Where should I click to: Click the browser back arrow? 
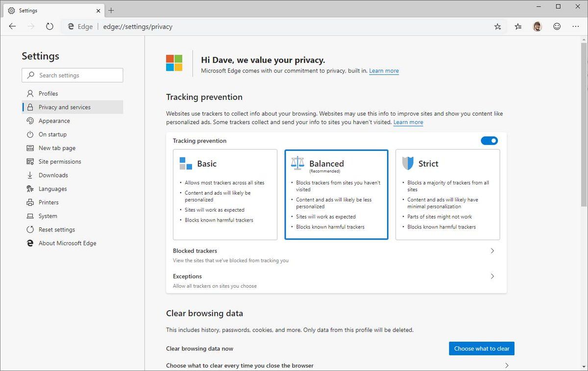(12, 26)
